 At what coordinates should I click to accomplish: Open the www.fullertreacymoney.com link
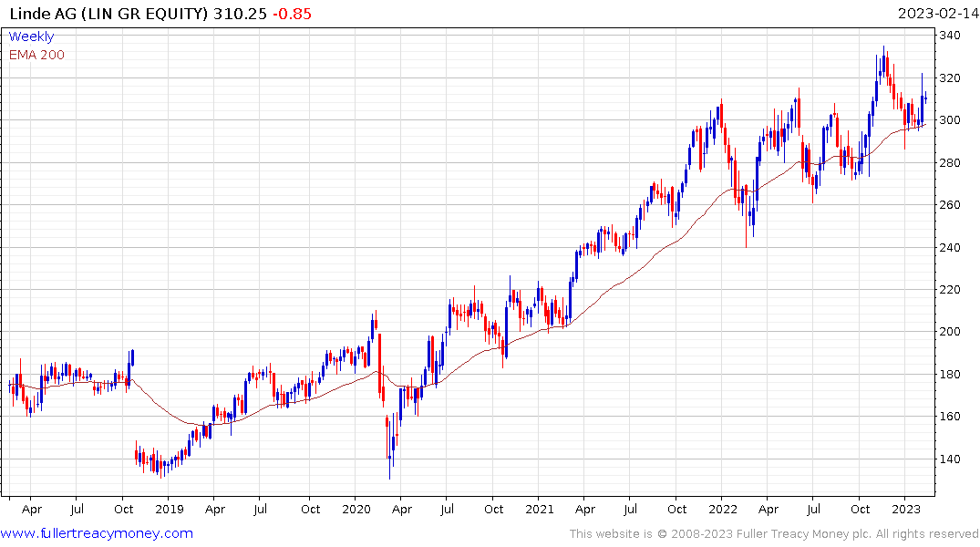pyautogui.click(x=97, y=533)
